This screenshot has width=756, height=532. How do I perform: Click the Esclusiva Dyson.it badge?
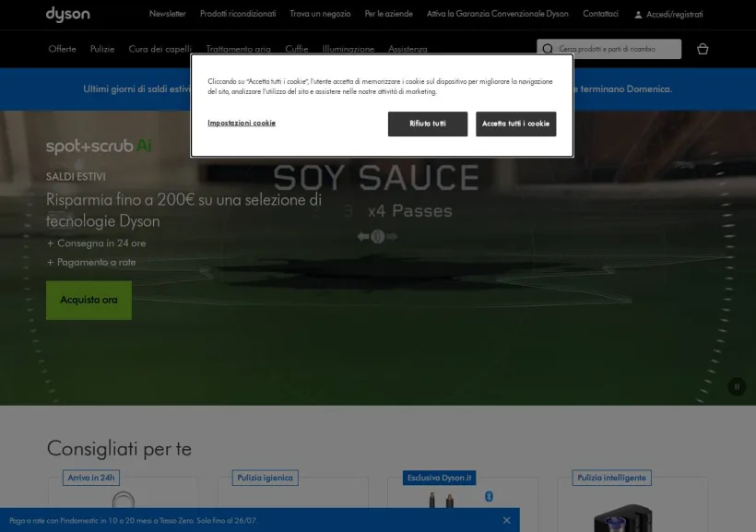[439, 478]
